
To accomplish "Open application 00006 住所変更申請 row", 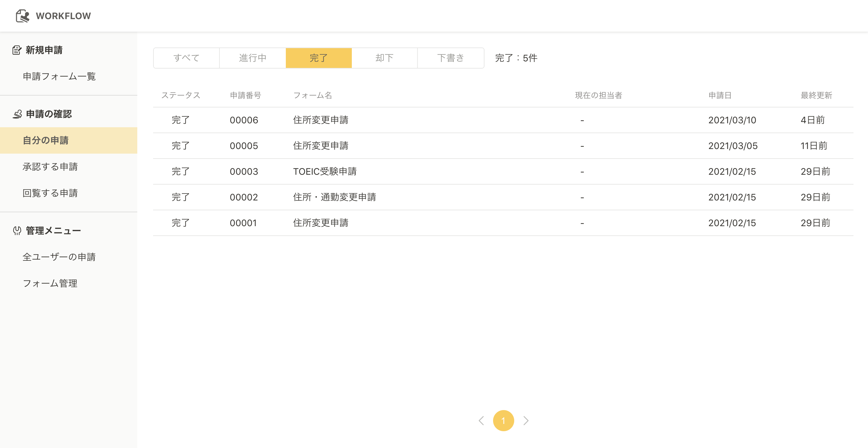I will click(x=320, y=120).
